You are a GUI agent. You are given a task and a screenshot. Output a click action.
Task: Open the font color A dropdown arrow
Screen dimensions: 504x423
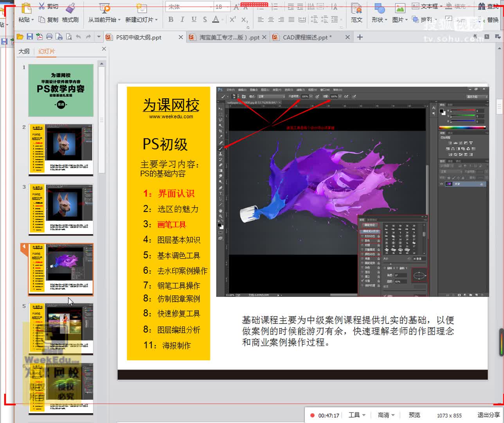coord(223,20)
